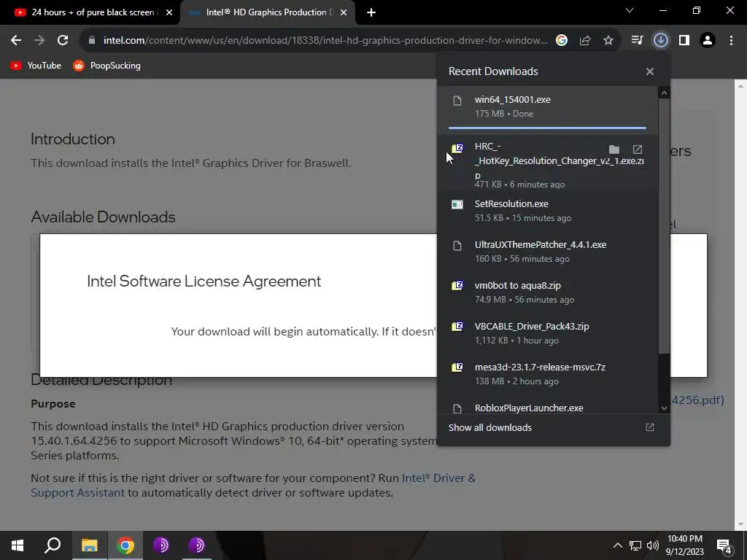The image size is (747, 560).
Task: Click the downloads list scroll-up arrow
Action: click(x=664, y=93)
